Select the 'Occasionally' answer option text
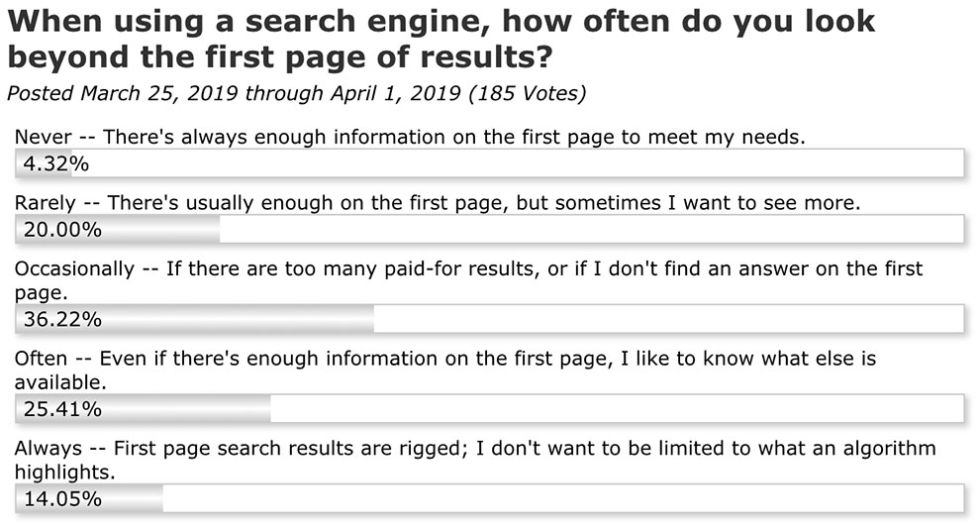This screenshot has height=529, width=980. (x=468, y=280)
